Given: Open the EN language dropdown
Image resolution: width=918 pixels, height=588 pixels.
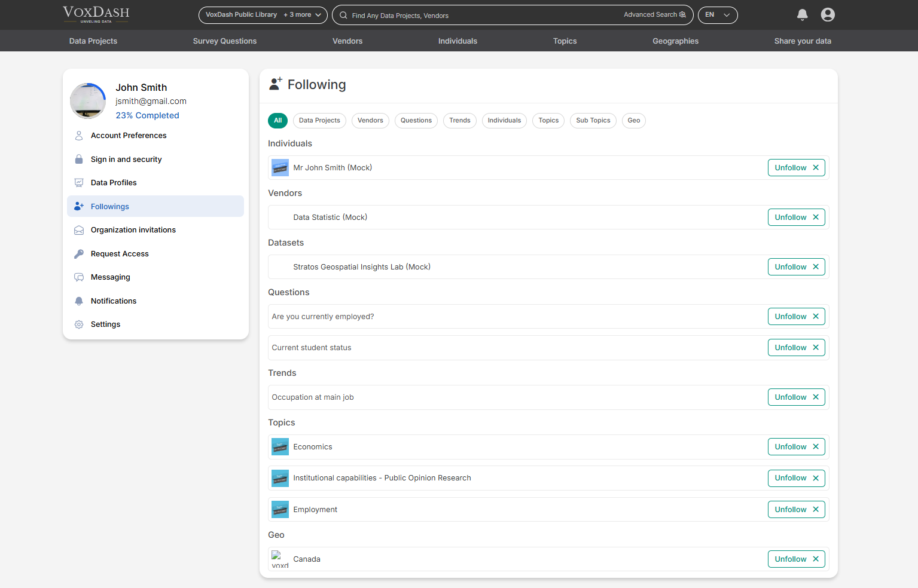Looking at the screenshot, I should [718, 15].
